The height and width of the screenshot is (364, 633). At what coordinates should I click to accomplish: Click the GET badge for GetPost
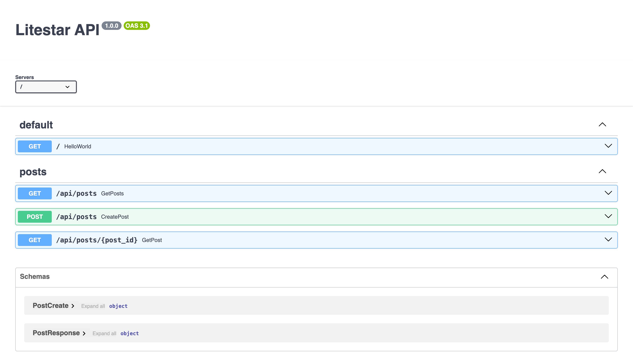click(35, 240)
